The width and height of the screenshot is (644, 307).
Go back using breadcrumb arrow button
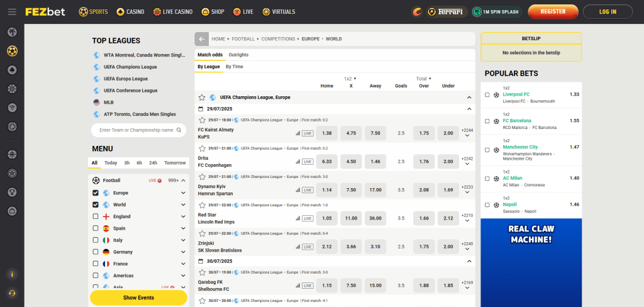tap(202, 39)
